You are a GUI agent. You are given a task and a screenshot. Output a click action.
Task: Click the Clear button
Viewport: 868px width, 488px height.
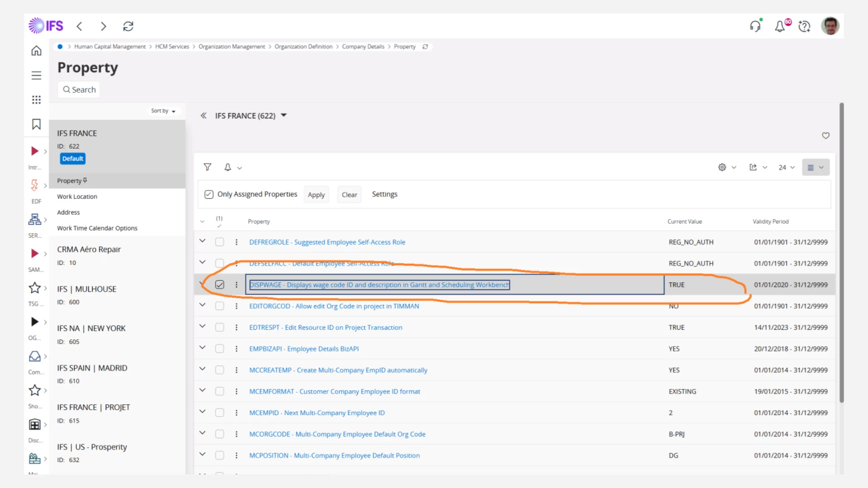[349, 195]
